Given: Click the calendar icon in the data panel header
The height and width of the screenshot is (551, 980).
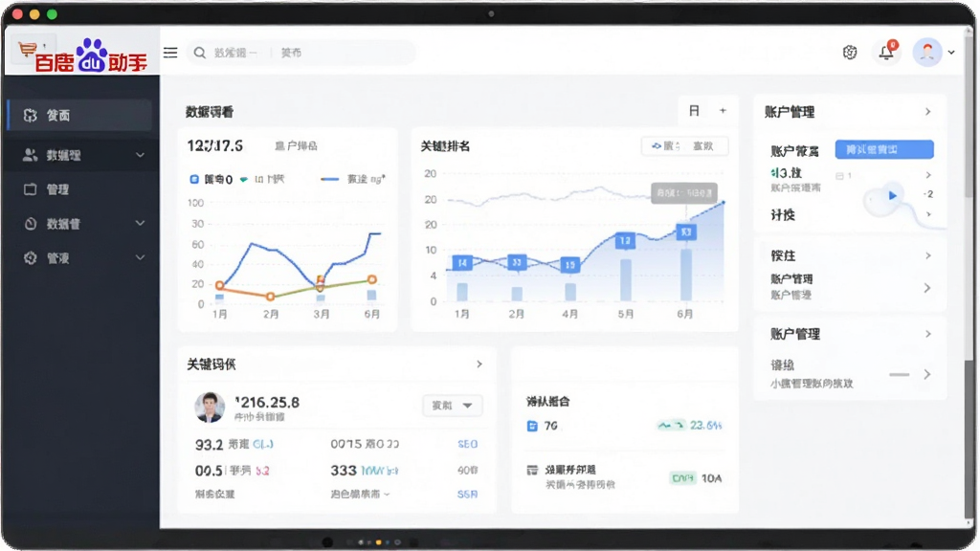Looking at the screenshot, I should coord(694,111).
